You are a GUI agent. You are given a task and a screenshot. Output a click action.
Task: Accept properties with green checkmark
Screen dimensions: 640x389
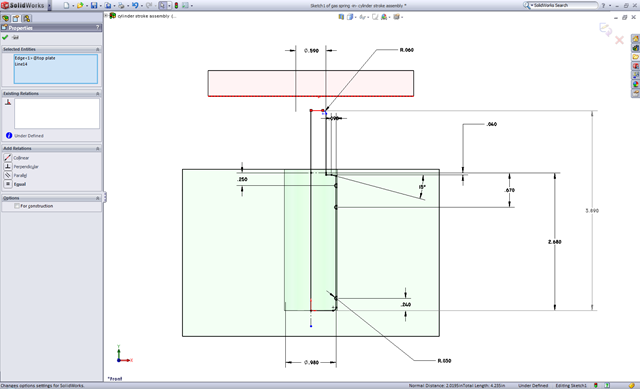[5, 37]
